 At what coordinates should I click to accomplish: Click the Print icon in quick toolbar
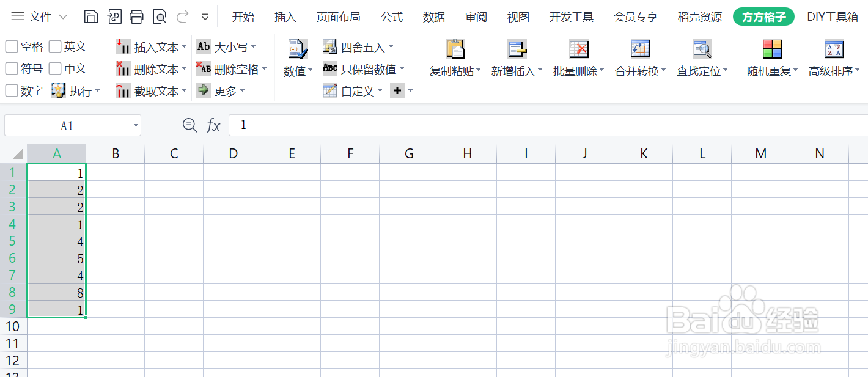[x=137, y=16]
